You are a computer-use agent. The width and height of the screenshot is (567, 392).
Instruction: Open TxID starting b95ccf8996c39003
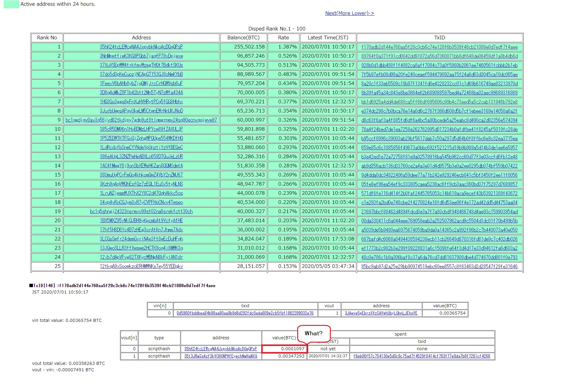pyautogui.click(x=439, y=138)
